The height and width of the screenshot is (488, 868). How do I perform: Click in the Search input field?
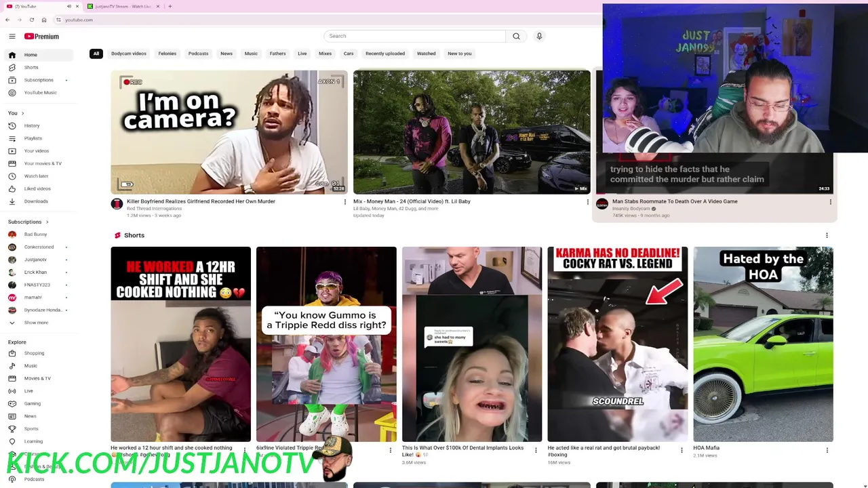[x=414, y=36]
